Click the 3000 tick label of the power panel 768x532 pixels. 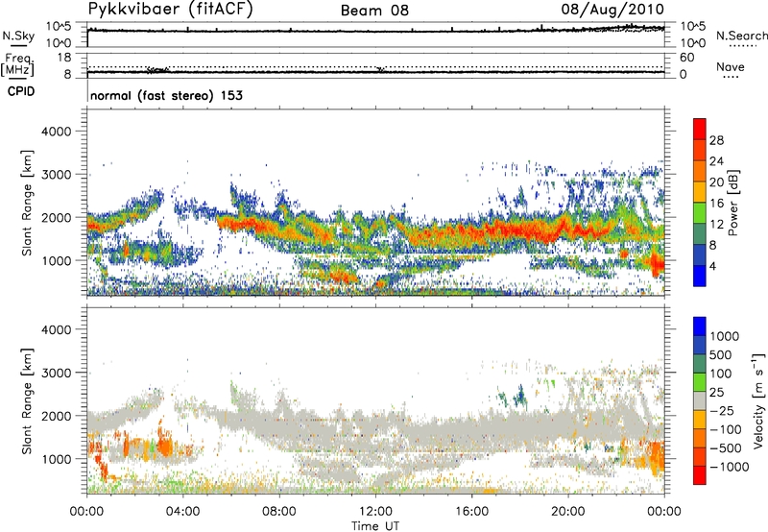(57, 175)
